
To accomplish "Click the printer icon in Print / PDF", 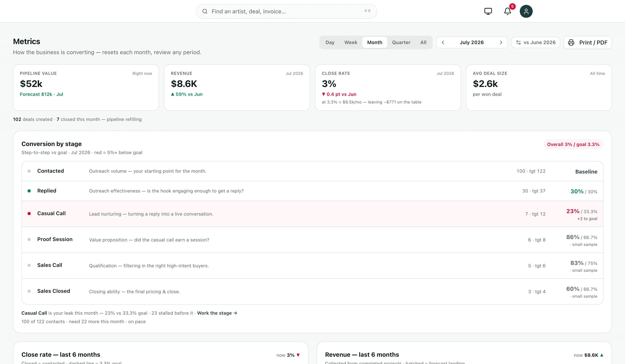I will (571, 43).
